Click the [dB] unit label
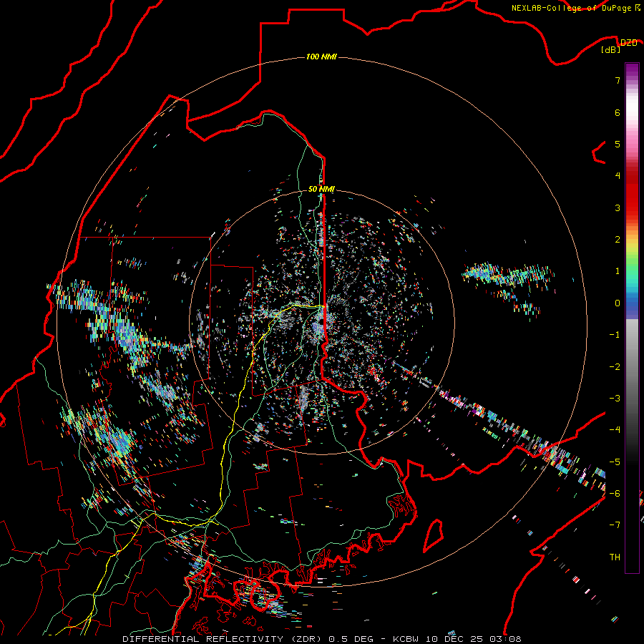Viewport: 644px width, 644px height. click(611, 49)
